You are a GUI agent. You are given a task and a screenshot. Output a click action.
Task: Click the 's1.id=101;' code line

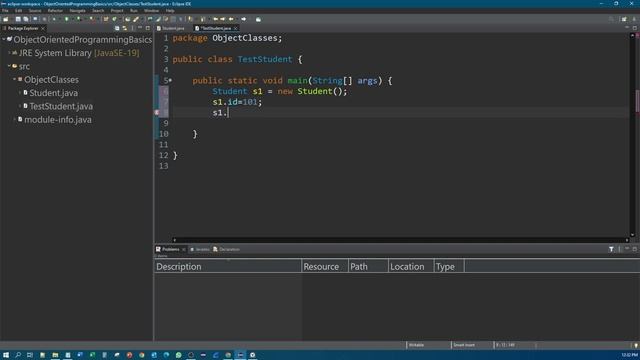click(237, 102)
